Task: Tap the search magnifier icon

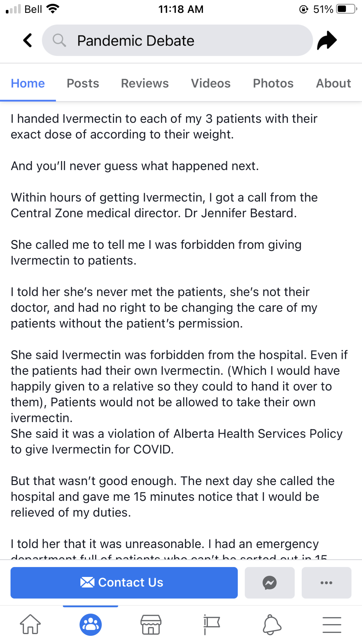Action: click(59, 40)
